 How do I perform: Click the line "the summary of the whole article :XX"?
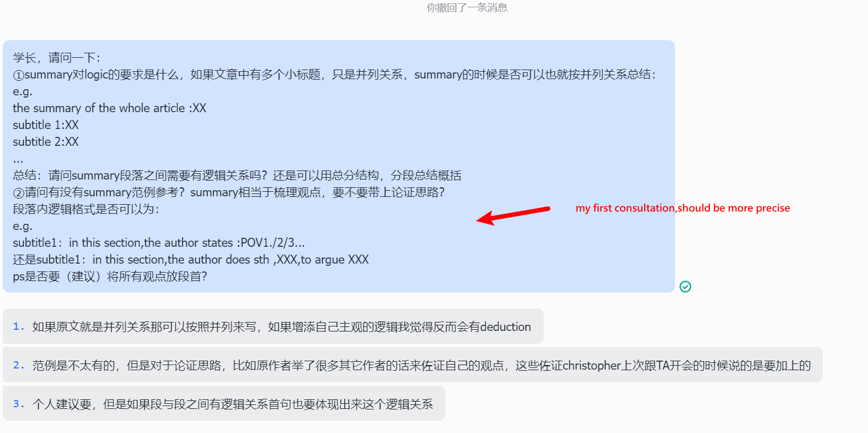[109, 108]
